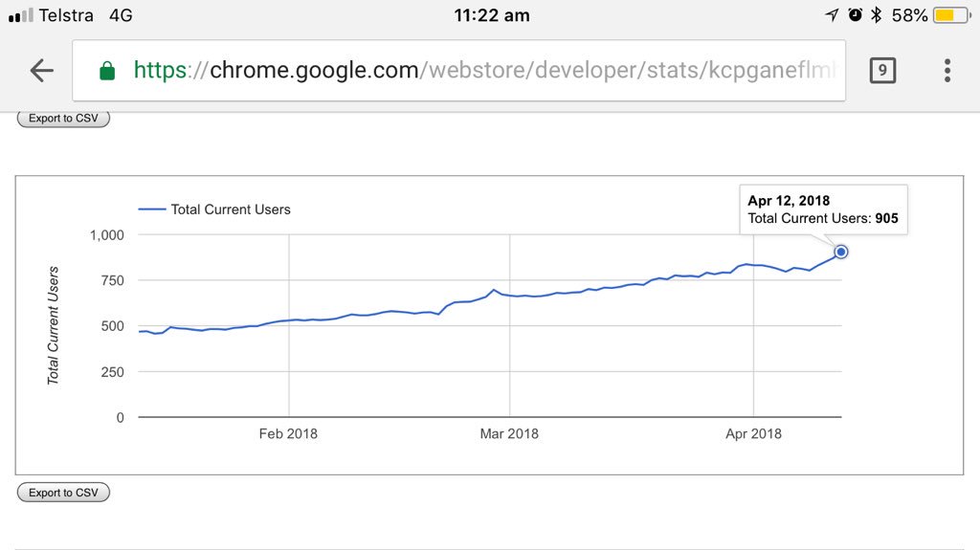Tap the browser back arrow

click(x=42, y=71)
